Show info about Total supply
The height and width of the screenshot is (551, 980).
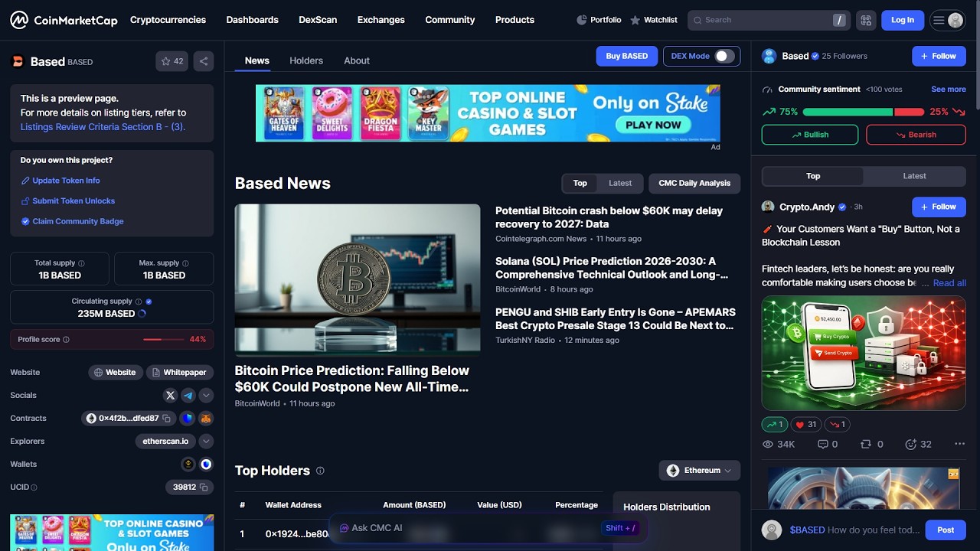pyautogui.click(x=82, y=263)
